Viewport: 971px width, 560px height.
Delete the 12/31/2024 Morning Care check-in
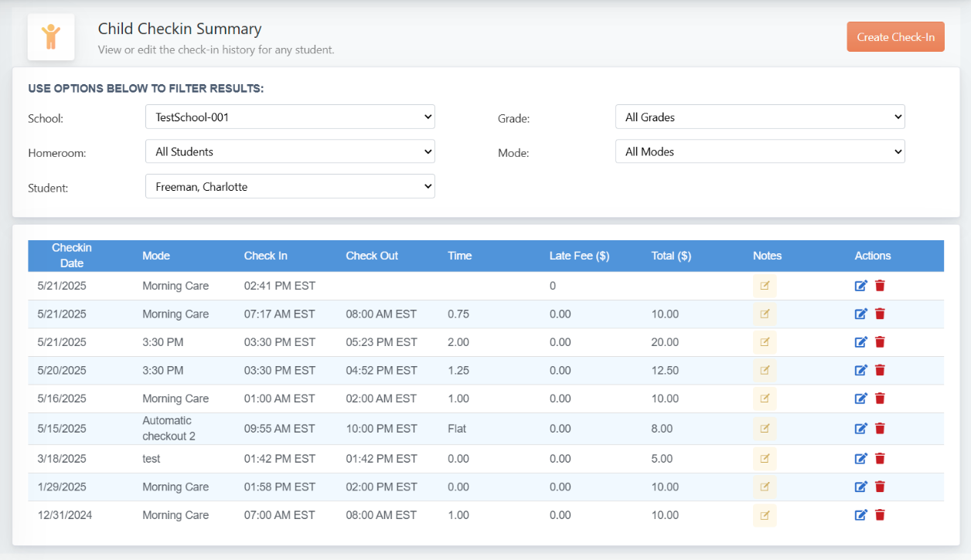880,515
